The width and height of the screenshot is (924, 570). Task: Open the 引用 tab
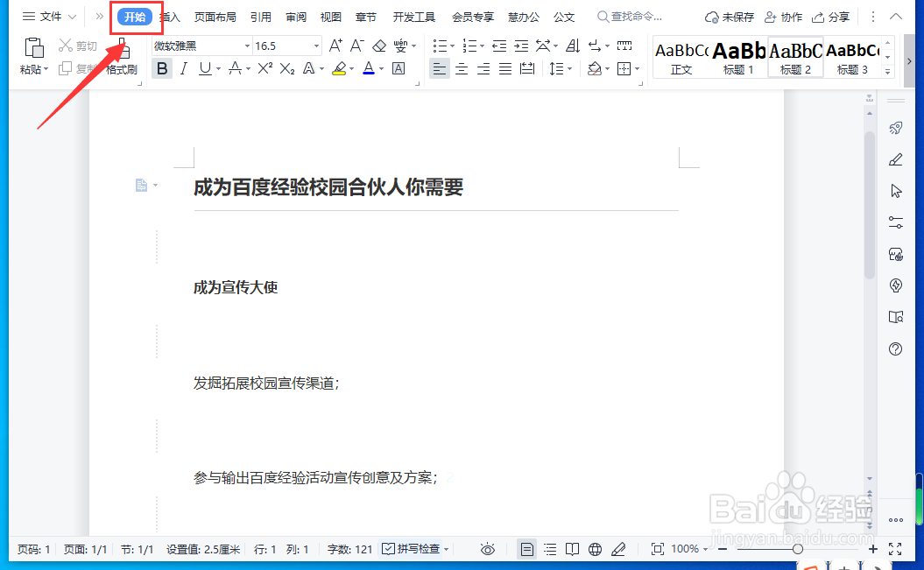click(260, 18)
